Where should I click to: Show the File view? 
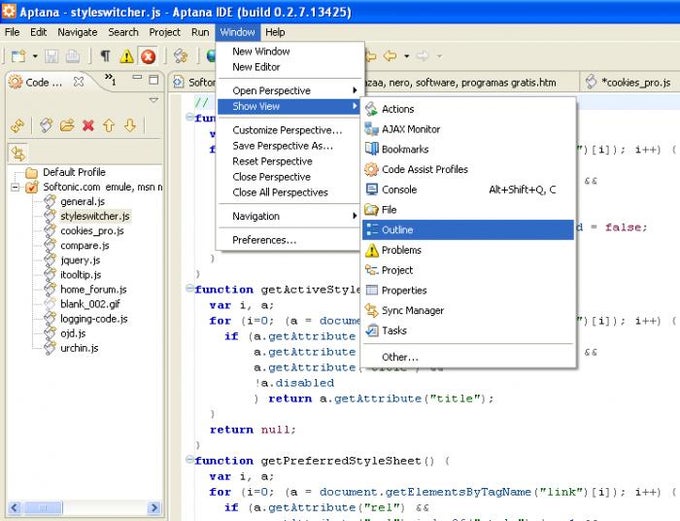click(468, 210)
